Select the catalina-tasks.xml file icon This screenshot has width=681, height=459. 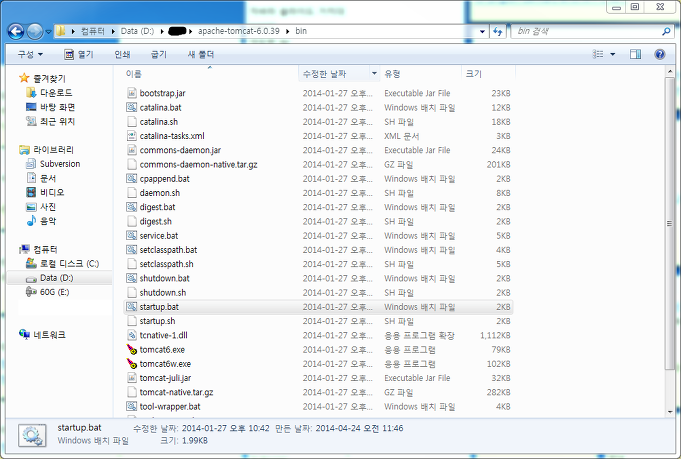coord(132,136)
